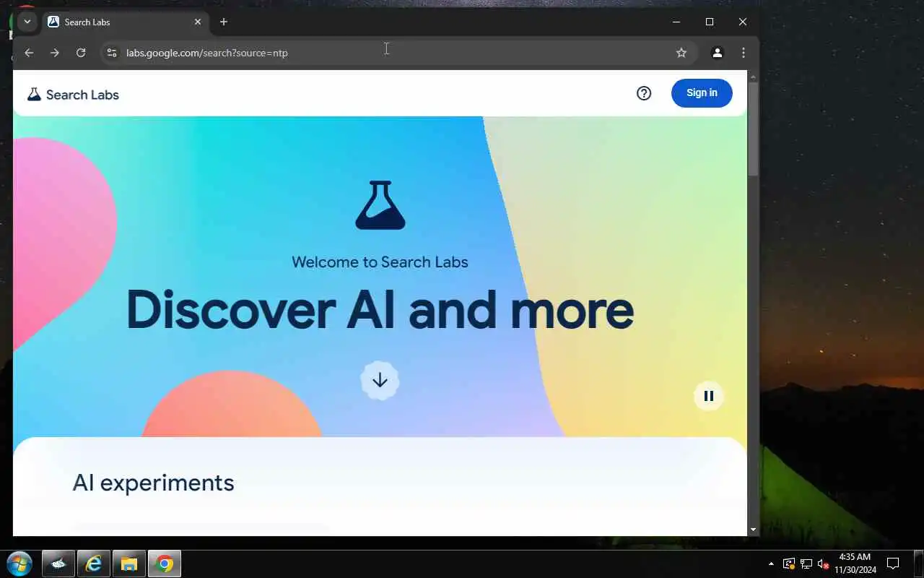
Task: Click the muted volume tray icon
Action: 823,564
